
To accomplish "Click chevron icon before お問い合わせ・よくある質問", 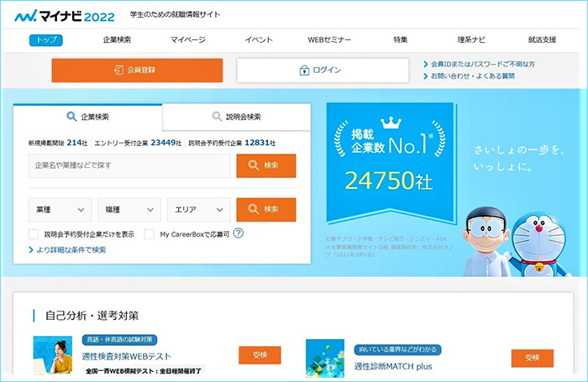I will click(x=426, y=76).
